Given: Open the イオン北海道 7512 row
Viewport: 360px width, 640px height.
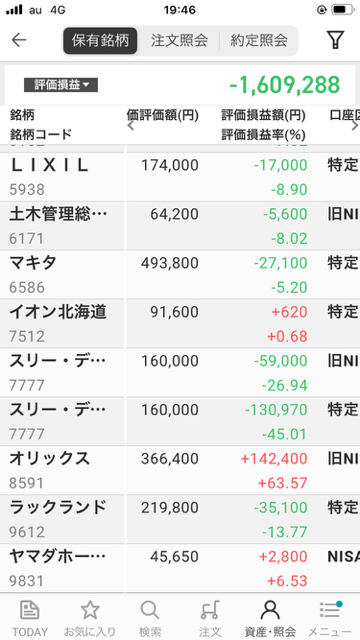Looking at the screenshot, I should click(180, 324).
